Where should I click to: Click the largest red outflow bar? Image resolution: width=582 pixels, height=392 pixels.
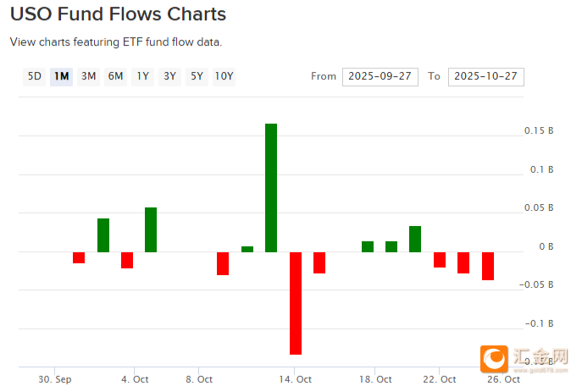tap(296, 302)
